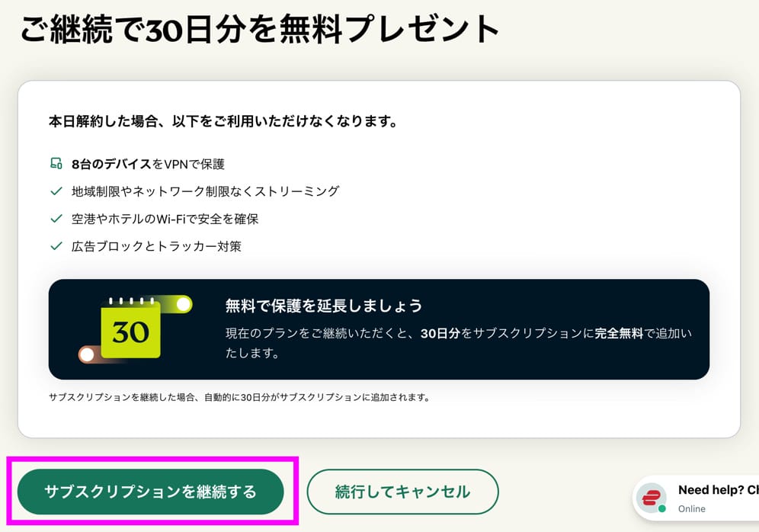Select the 無料で保護を延長しましょう banner title

tap(324, 306)
